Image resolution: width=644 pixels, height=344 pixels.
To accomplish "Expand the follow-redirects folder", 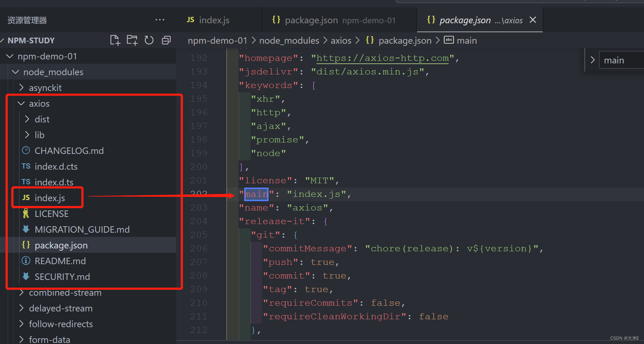I will pos(21,324).
